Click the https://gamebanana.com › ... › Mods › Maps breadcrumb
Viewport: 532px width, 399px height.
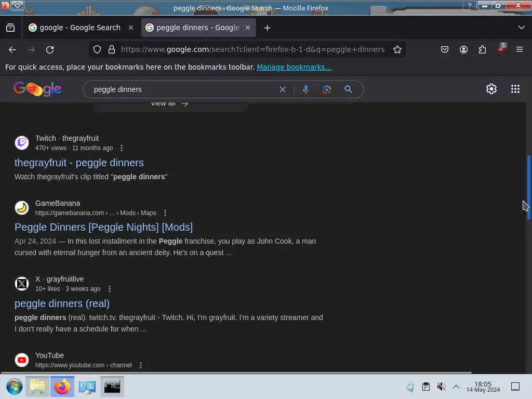96,213
